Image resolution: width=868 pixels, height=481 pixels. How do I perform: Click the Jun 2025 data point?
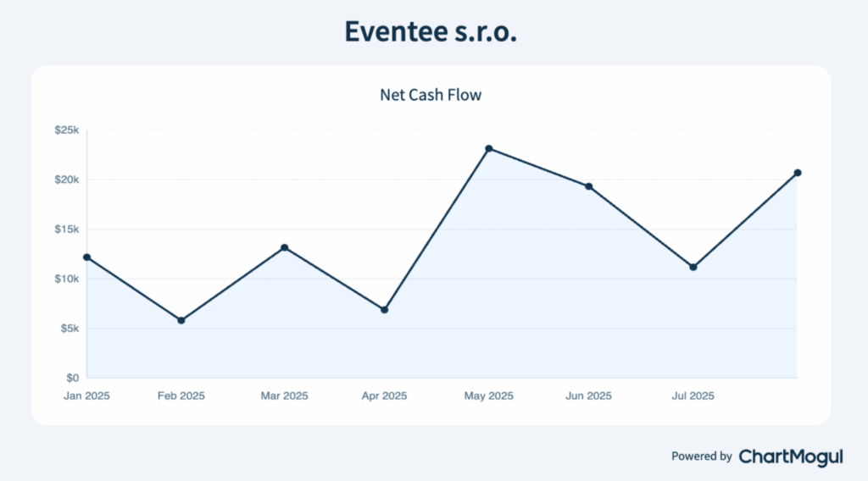pyautogui.click(x=589, y=186)
